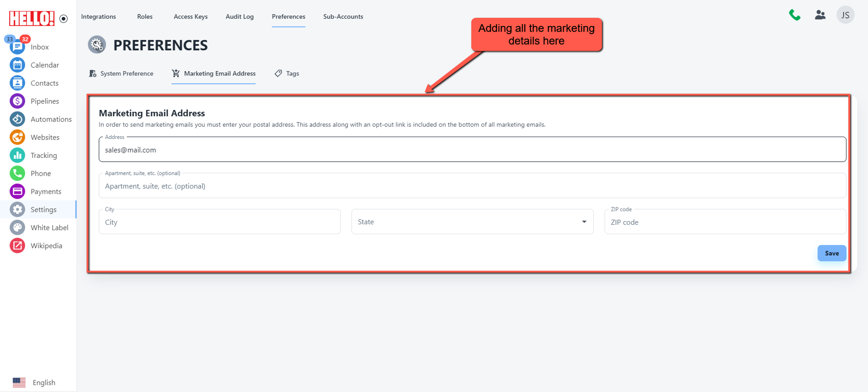Open the Audit Log tab
This screenshot has height=392, width=868.
point(240,16)
